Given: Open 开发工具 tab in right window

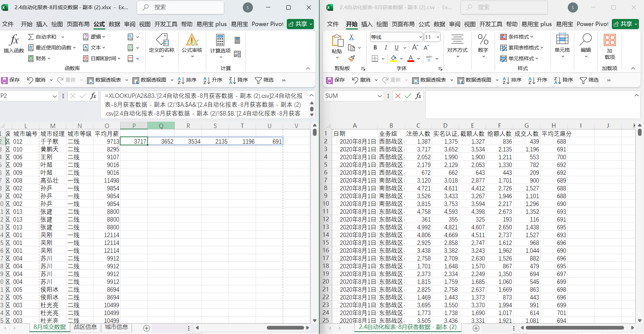Looking at the screenshot, I should 491,24.
